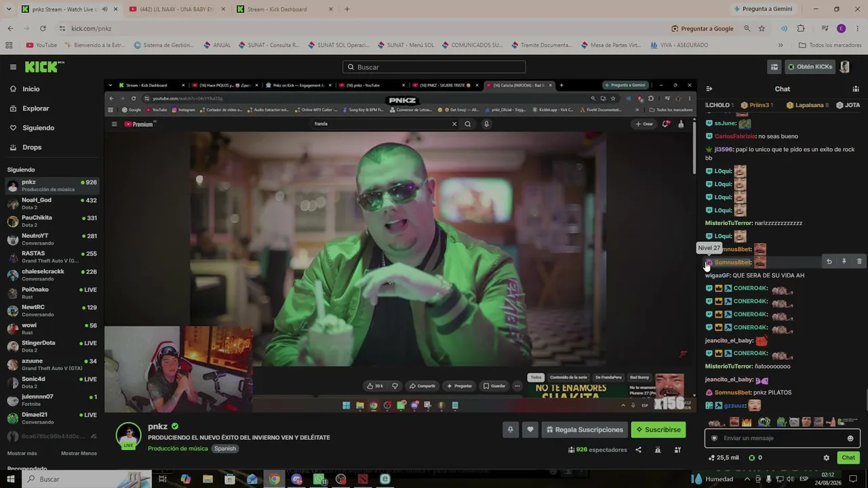Screen dimensions: 868x488
Task: Go to the Kick home logo
Action: pyautogui.click(x=45, y=66)
